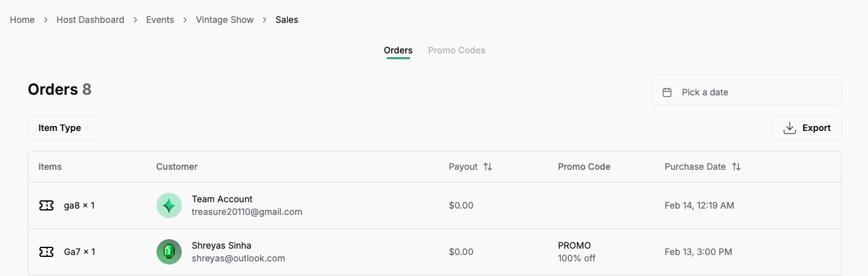Image resolution: width=868 pixels, height=276 pixels.
Task: Click the Purchase Date sort arrows icon
Action: pyautogui.click(x=736, y=167)
